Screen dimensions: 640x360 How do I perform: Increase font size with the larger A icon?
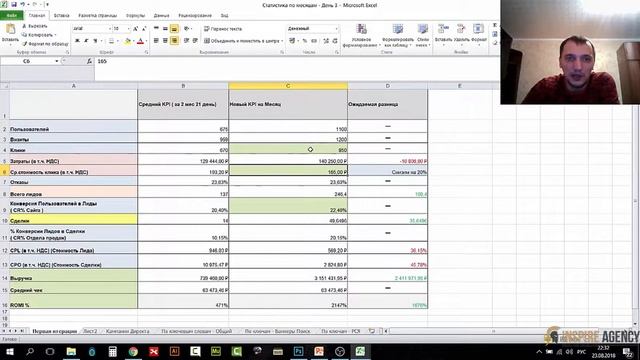[136, 29]
